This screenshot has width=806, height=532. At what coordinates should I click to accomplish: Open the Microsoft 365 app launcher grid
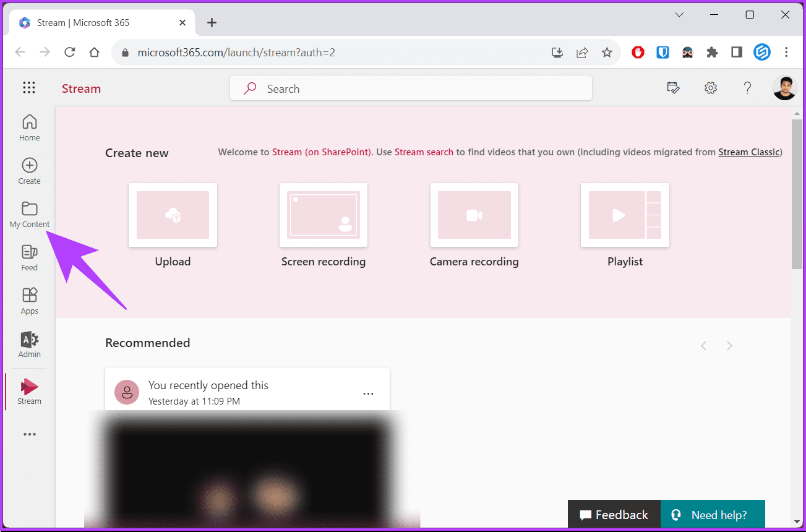pos(29,88)
